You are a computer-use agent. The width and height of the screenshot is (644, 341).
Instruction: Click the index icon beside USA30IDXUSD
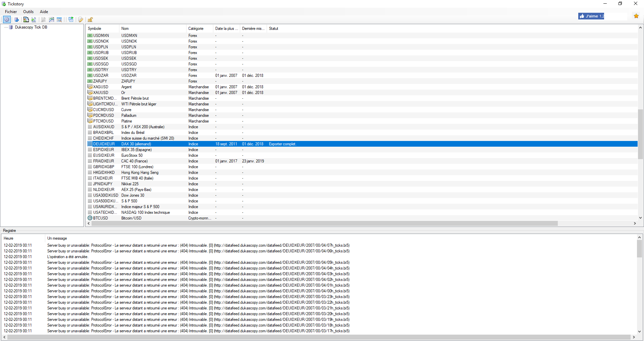click(90, 195)
